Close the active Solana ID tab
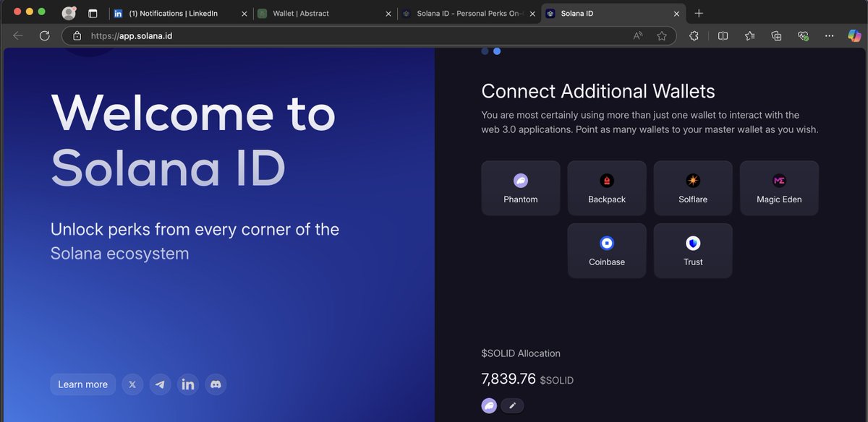 pyautogui.click(x=677, y=14)
